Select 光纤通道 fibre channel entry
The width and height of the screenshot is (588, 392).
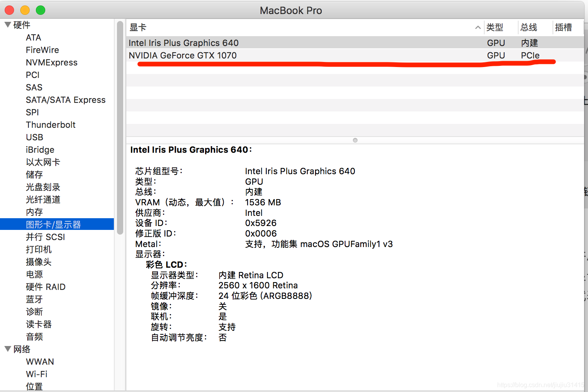(x=43, y=200)
